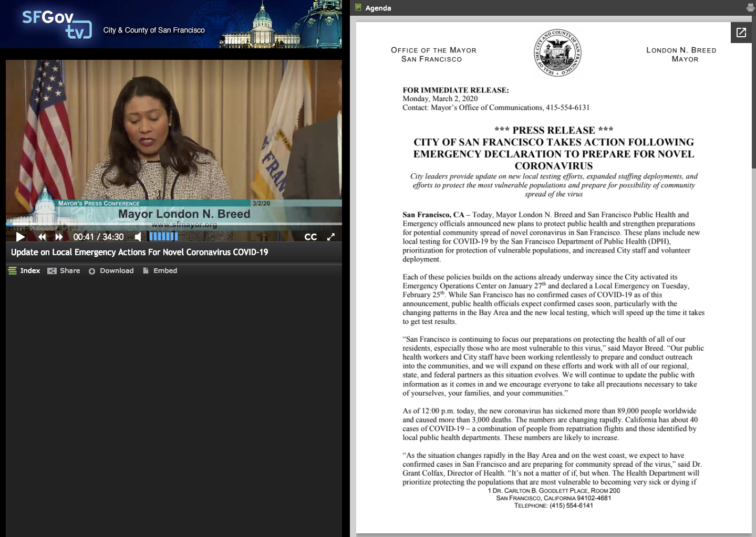
Task: Open the Index tab
Action: pos(24,271)
